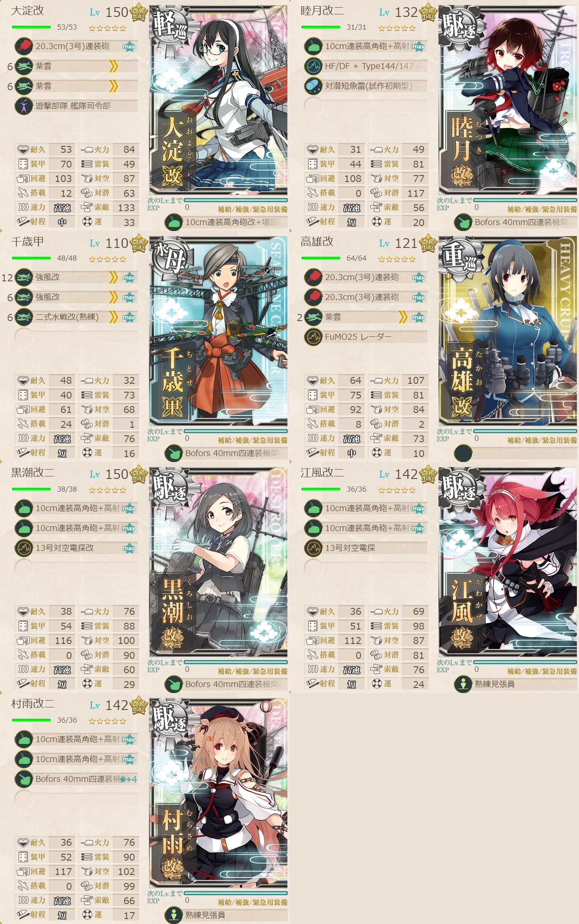Click the 村雨改二 ship name header

tap(33, 704)
